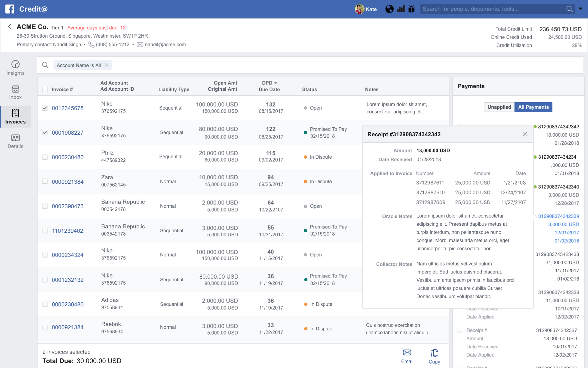Click the search people, documents, tools field
Viewport: 588px width, 368px height.
click(x=493, y=9)
